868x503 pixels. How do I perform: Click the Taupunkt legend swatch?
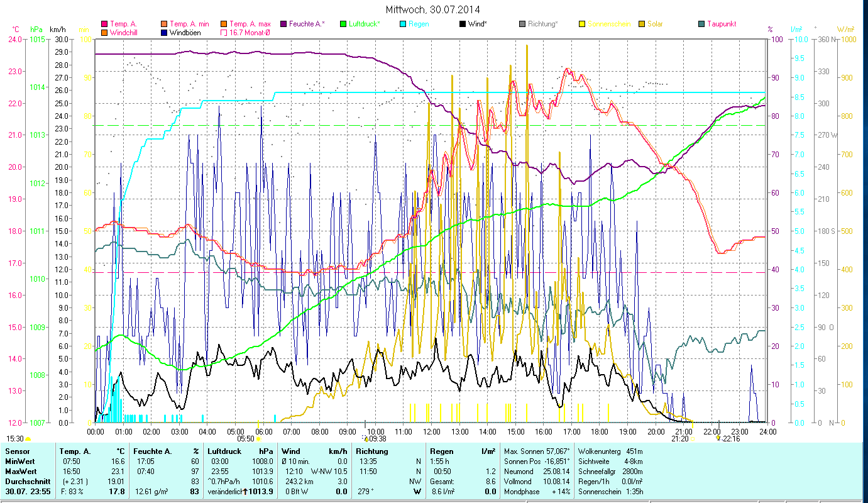point(701,24)
